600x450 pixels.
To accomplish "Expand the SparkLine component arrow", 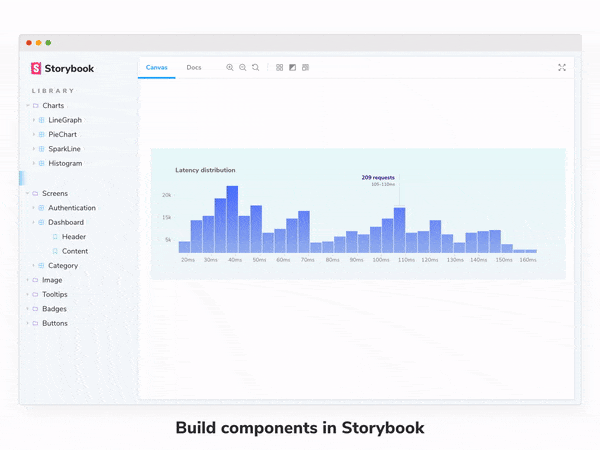I will pos(34,149).
